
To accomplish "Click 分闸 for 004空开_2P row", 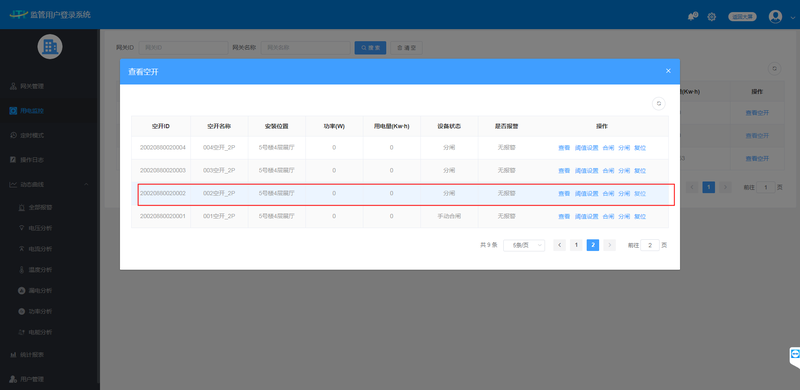I will coord(624,148).
